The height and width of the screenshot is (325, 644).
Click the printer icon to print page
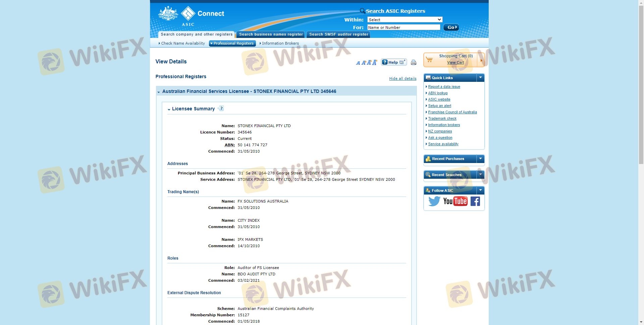[414, 62]
